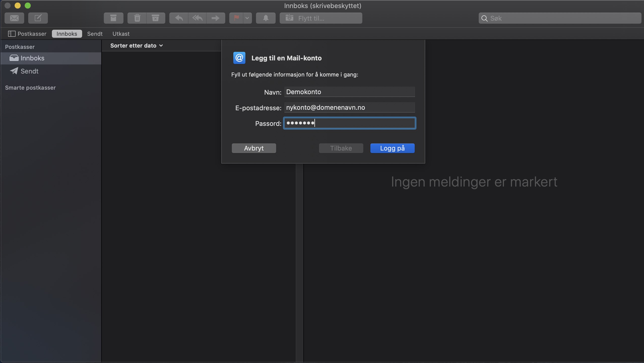
Task: Compose a new message with pencil icon
Action: click(x=38, y=18)
